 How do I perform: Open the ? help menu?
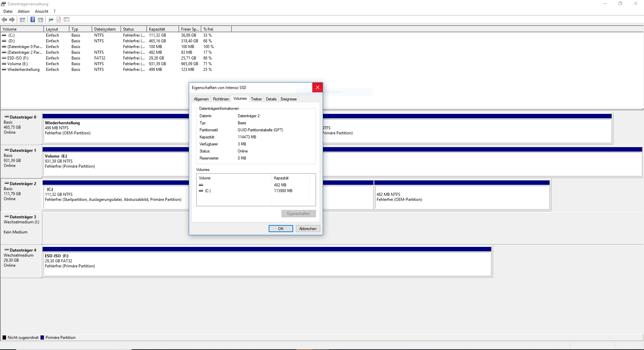[54, 11]
